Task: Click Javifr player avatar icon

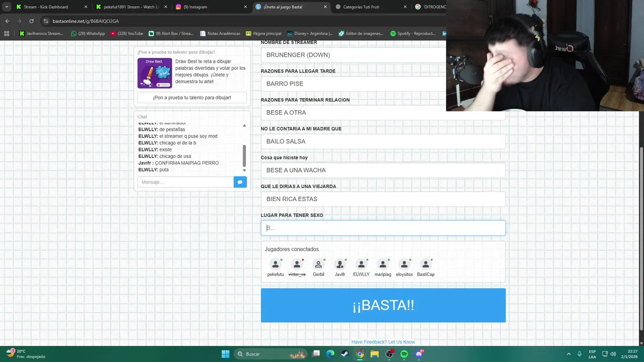Action: coord(340,264)
